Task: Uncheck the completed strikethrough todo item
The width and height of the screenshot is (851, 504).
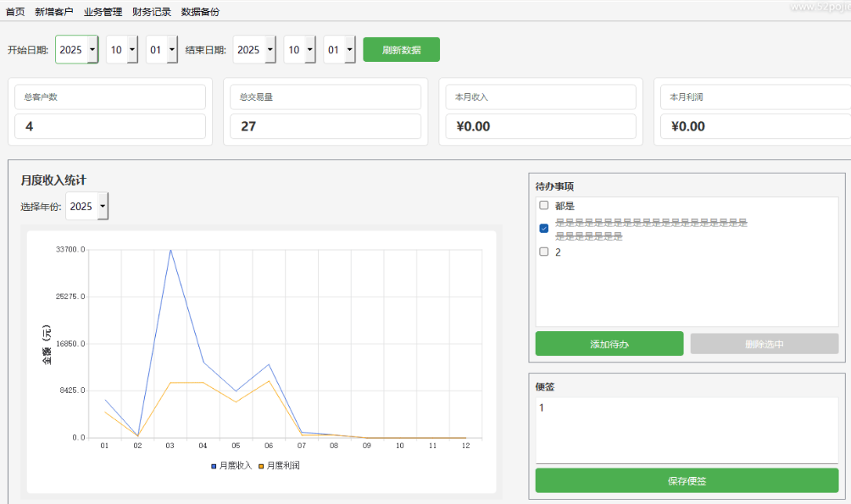Action: pos(544,229)
